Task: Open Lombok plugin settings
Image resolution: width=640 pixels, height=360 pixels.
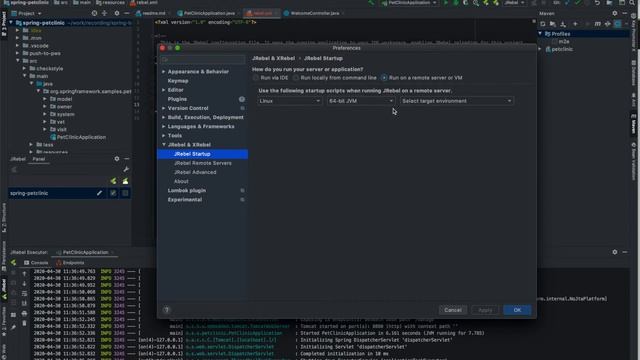Action: pyautogui.click(x=187, y=191)
